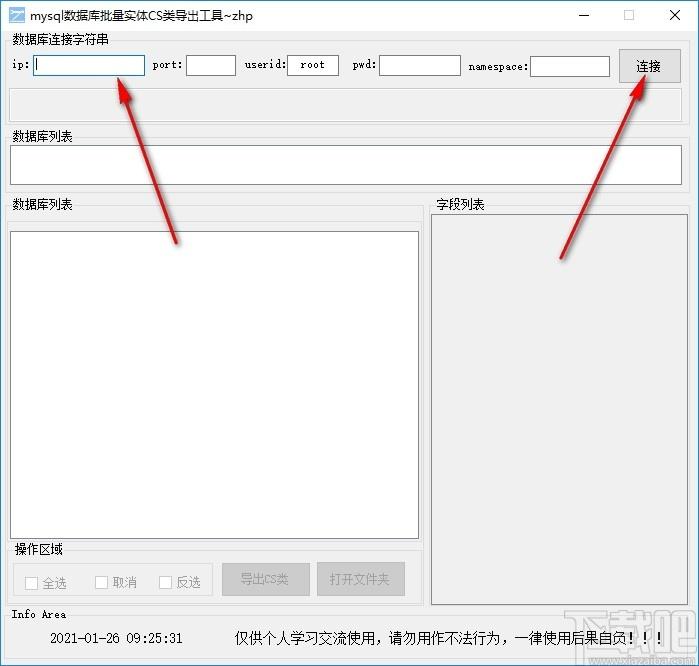Tick the 全选 select-all checkbox
This screenshot has width=699, height=666.
point(31,583)
